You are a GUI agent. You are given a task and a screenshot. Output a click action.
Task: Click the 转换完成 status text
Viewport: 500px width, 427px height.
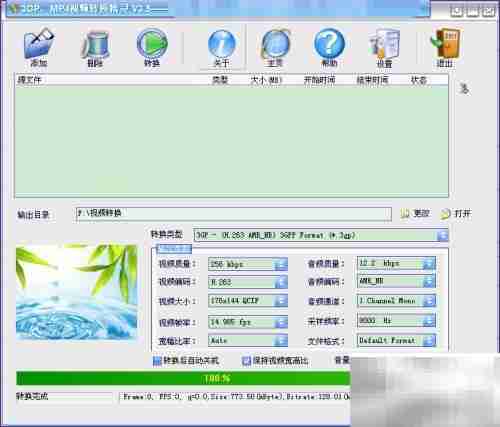[x=32, y=396]
